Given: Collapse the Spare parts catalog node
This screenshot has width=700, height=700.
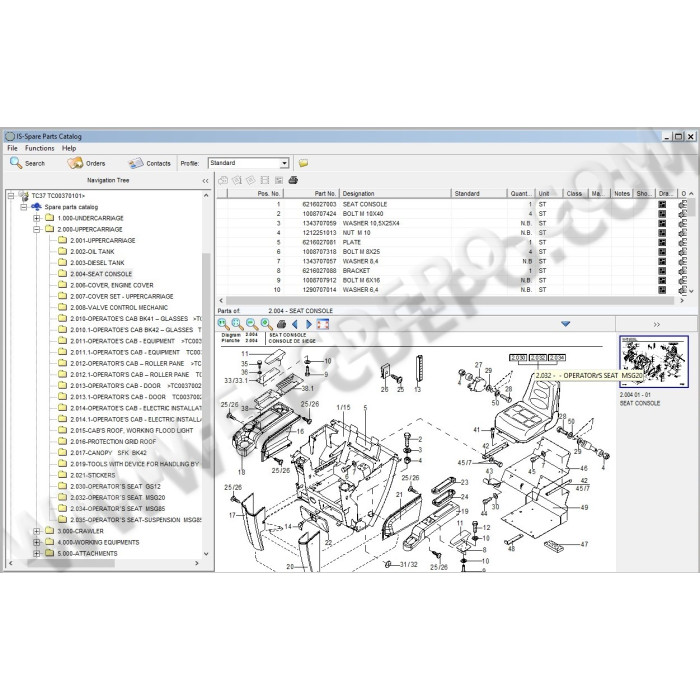Looking at the screenshot, I should pyautogui.click(x=24, y=207).
